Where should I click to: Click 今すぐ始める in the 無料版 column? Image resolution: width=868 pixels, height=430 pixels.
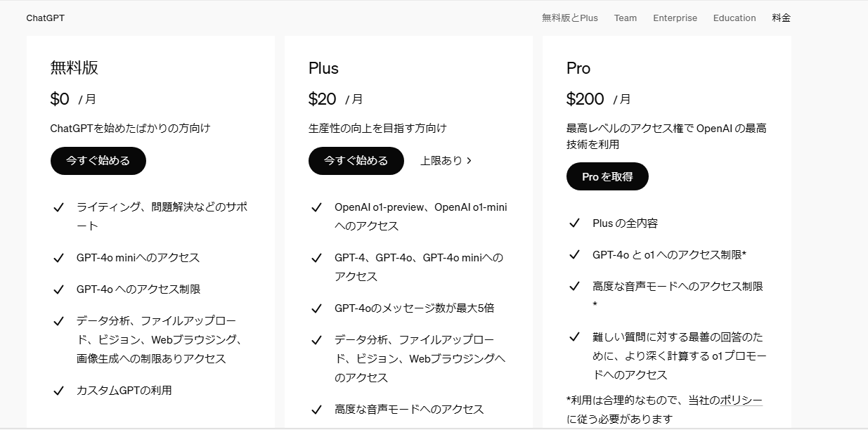coord(98,160)
